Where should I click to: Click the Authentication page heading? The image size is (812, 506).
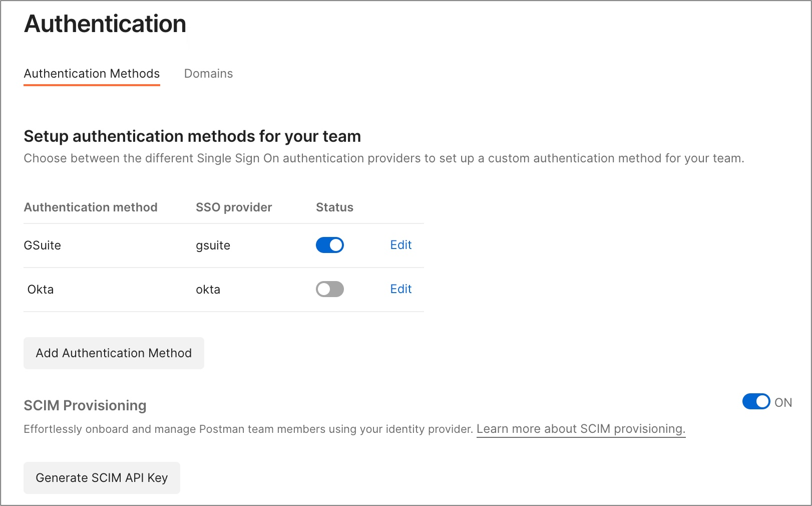105,24
